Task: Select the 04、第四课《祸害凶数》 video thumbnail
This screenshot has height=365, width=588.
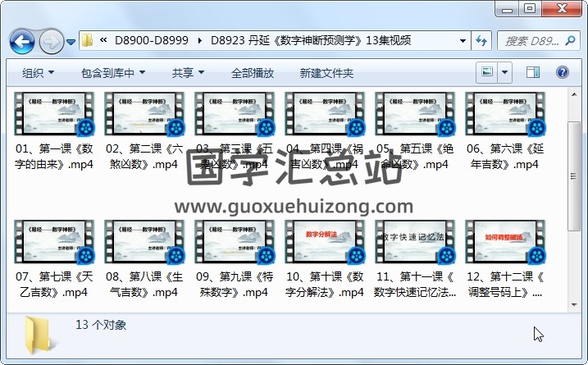Action: 325,114
